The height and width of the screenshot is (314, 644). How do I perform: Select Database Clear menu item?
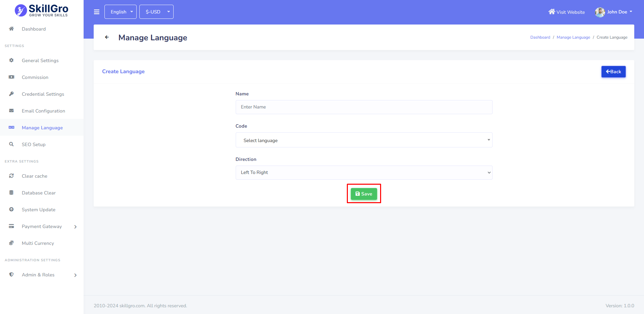pos(42,193)
